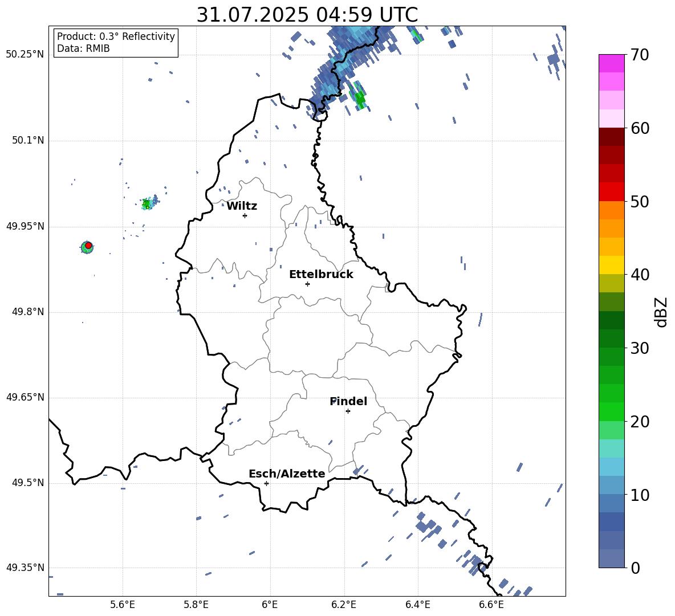Click the '49.5°N' latitude label

pos(28,483)
